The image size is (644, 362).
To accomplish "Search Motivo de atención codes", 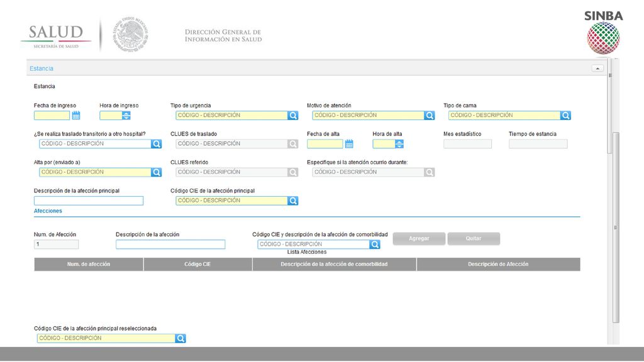I will pyautogui.click(x=429, y=116).
